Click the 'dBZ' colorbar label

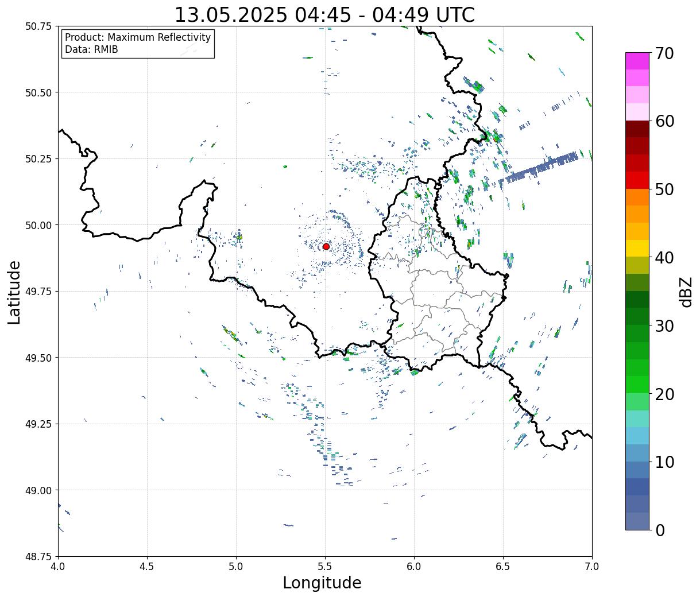point(686,292)
